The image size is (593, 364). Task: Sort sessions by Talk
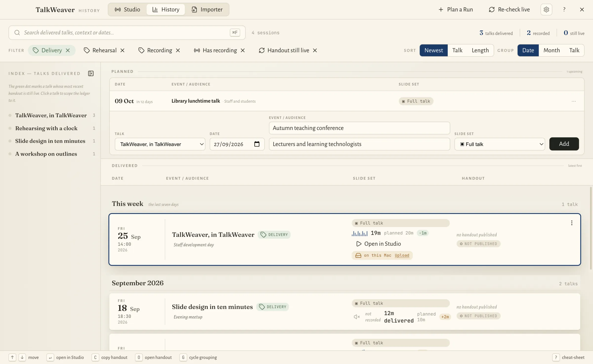pos(457,50)
